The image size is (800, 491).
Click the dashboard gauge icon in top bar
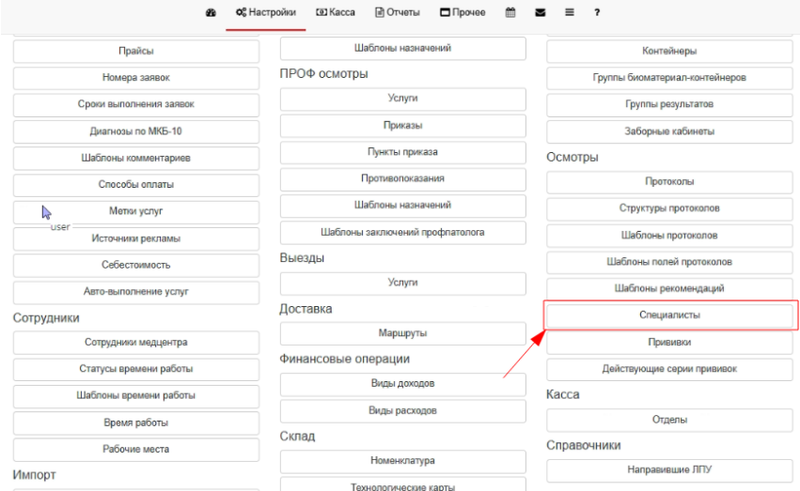click(211, 13)
